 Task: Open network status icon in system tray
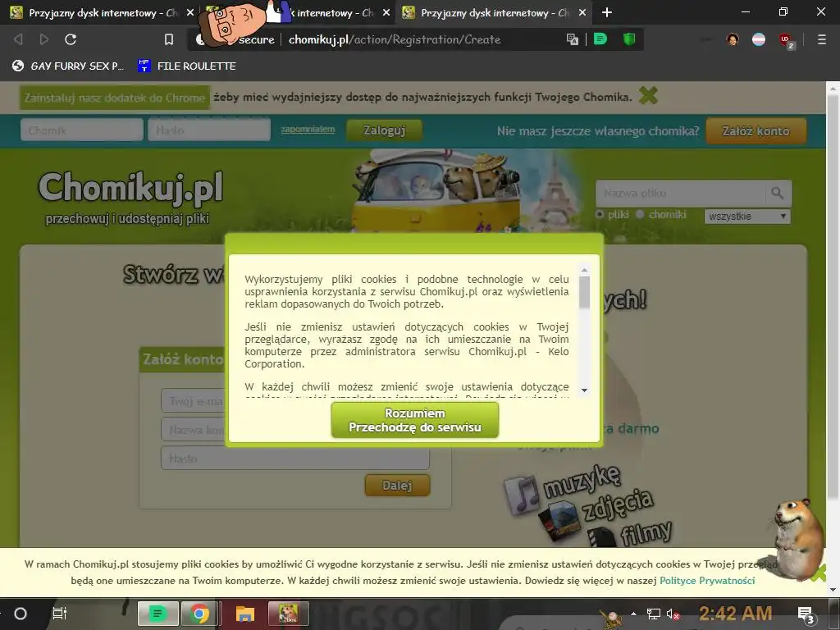[x=654, y=614]
